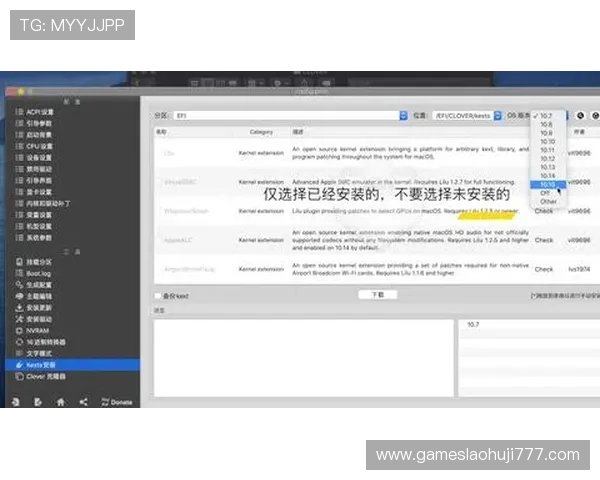The width and height of the screenshot is (600, 480).
Task: Open the /EFI/CLOVER/kexts location dropdown
Action: point(467,116)
